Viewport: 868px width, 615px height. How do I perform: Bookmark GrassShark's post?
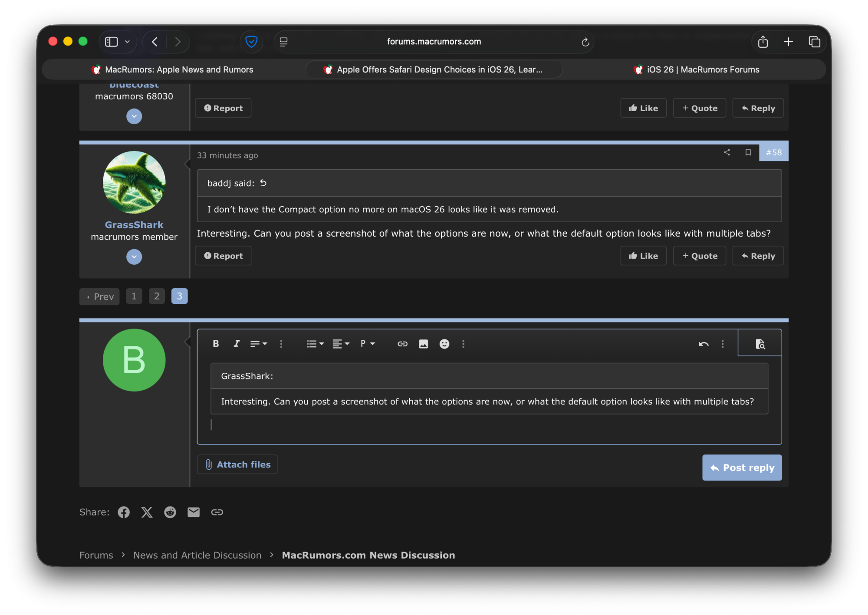pyautogui.click(x=748, y=152)
